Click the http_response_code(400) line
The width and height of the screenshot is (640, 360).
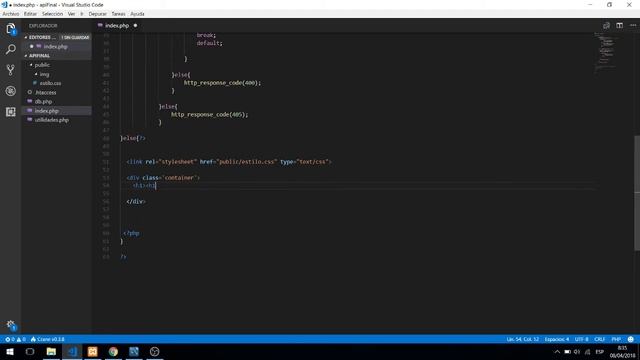(x=222, y=83)
